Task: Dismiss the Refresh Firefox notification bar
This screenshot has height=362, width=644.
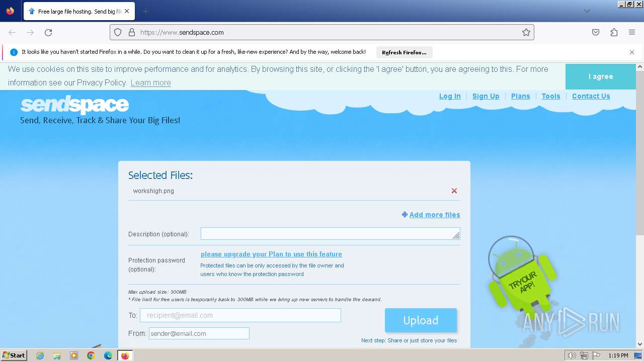Action: [x=632, y=52]
